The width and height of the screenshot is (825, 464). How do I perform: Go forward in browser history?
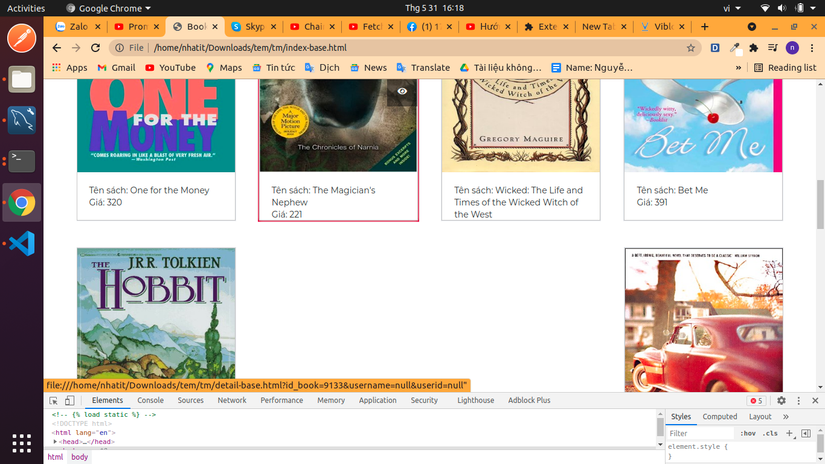click(76, 48)
